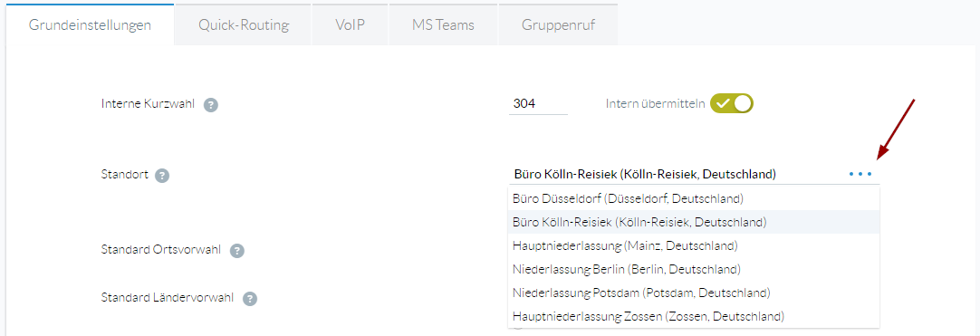The height and width of the screenshot is (336, 980).
Task: Open help icon next to Interne Kurzwahl
Action: pyautogui.click(x=211, y=105)
